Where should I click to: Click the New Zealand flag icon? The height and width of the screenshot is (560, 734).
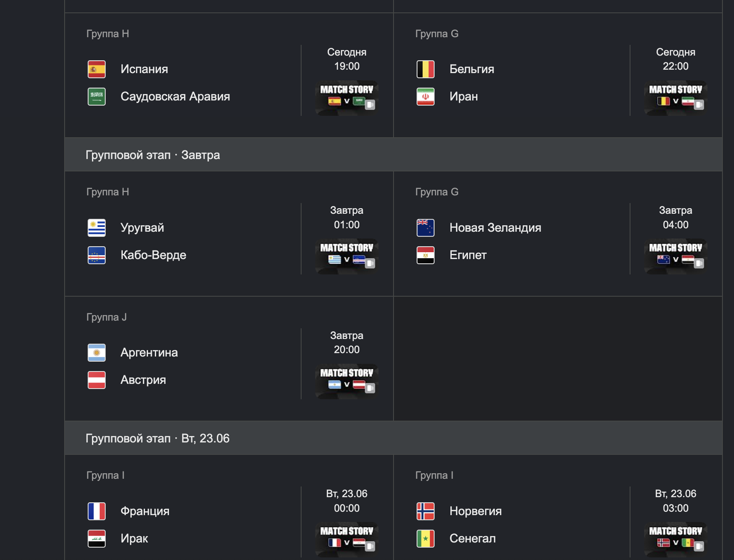tap(426, 228)
